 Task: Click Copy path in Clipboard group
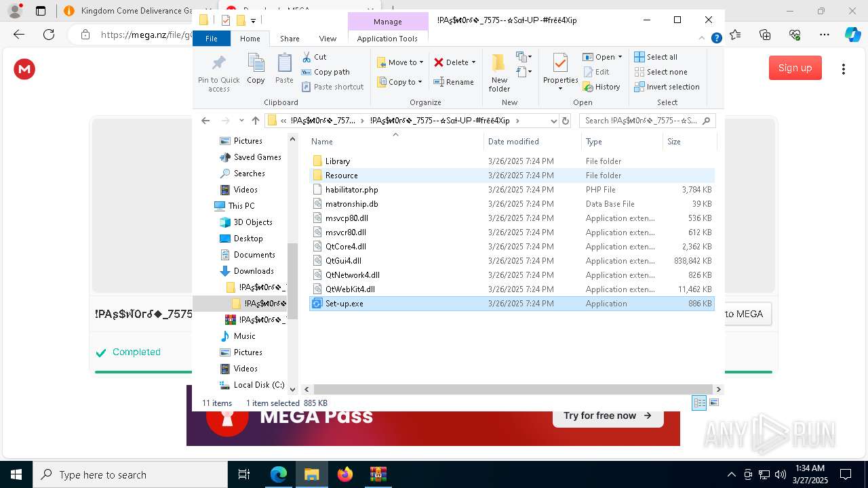(x=325, y=72)
